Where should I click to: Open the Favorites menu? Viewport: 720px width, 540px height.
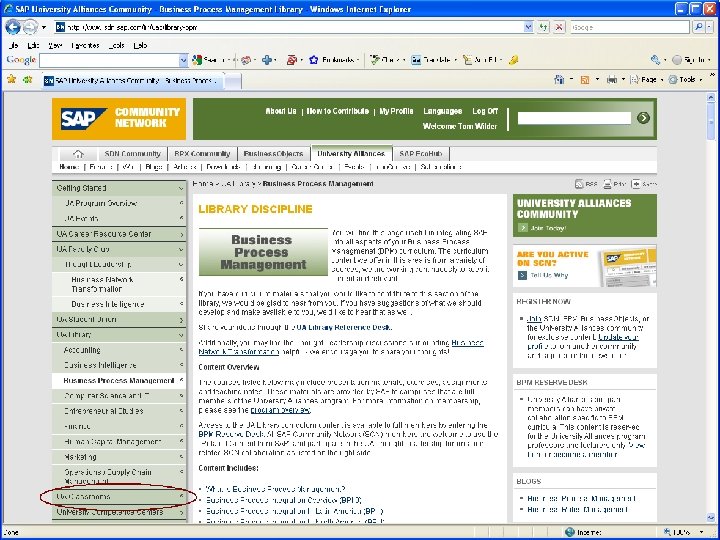coord(85,45)
